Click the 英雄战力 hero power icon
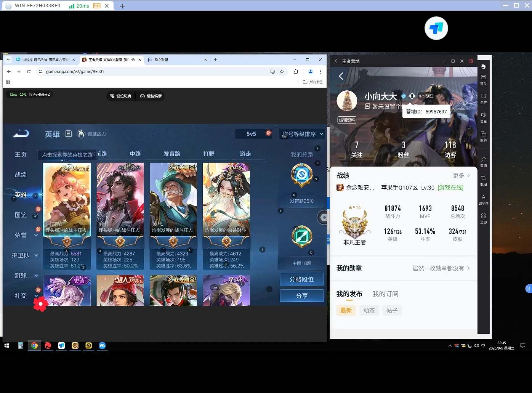 click(x=81, y=134)
